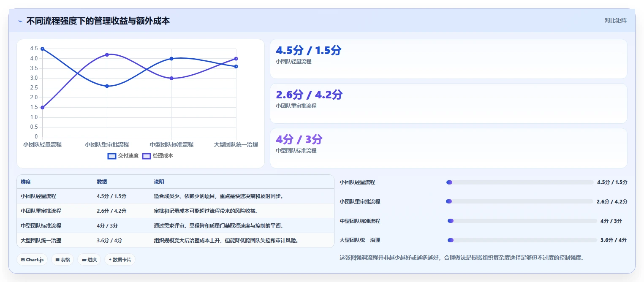The image size is (644, 282).
Task: Click the 管理成本 point at 大型团队统一治理
Action: 236,59
